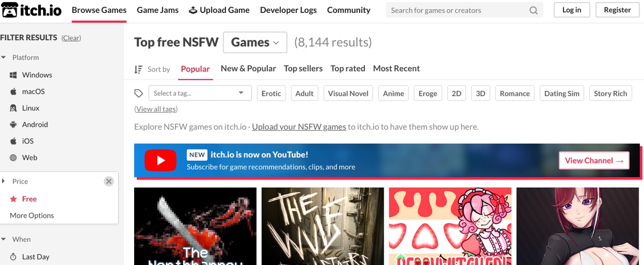Screen dimensions: 644x265
Task: Filter by the Eroge tag
Action: [x=428, y=93]
